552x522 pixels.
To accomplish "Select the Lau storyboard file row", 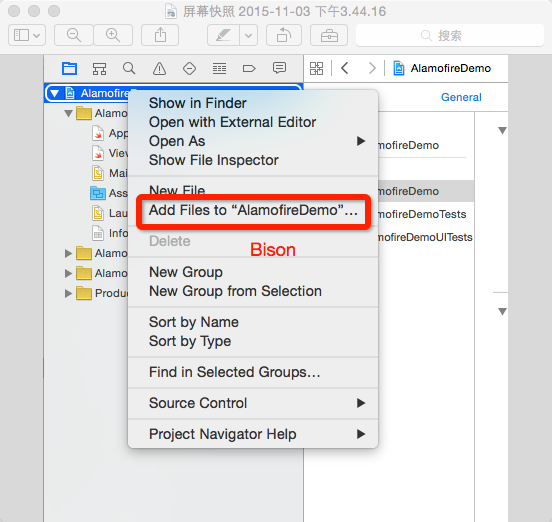I will click(109, 213).
